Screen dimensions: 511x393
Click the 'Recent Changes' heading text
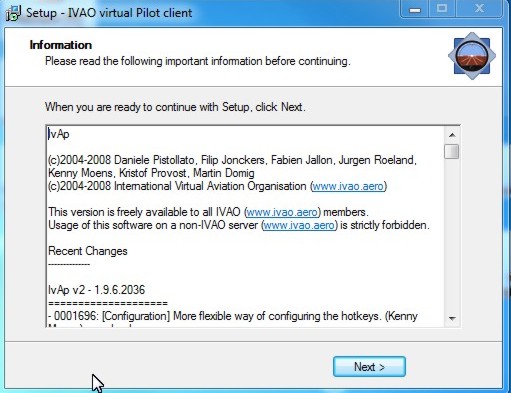[88, 251]
